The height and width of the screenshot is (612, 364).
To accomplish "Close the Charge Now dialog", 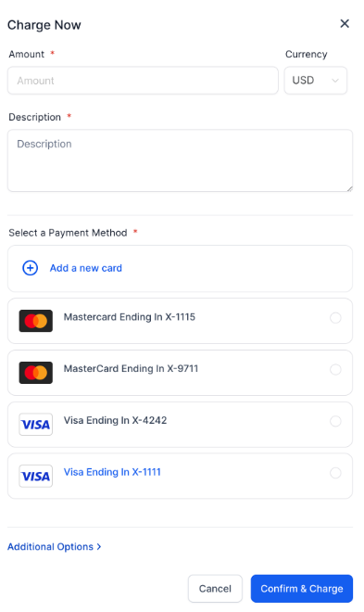I will click(345, 24).
